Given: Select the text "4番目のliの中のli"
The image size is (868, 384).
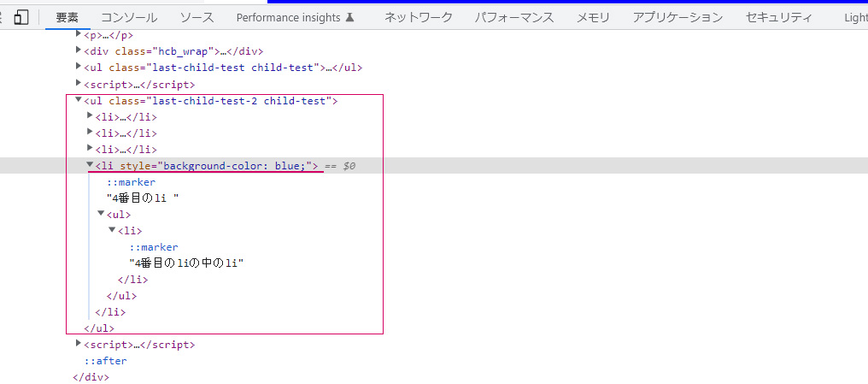Looking at the screenshot, I should pyautogui.click(x=186, y=263).
